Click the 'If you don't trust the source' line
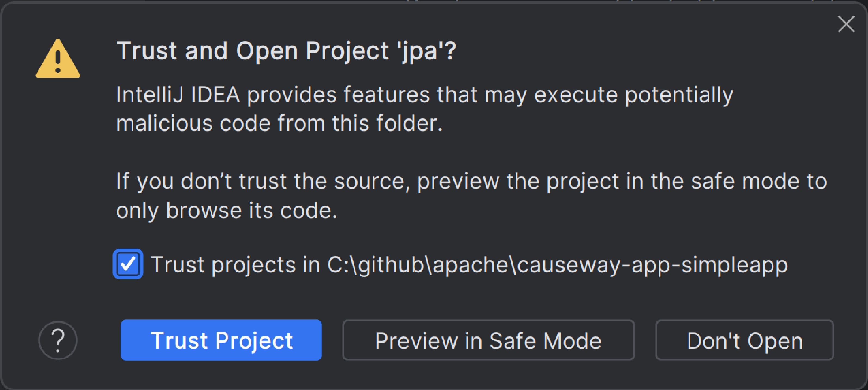 [471, 182]
